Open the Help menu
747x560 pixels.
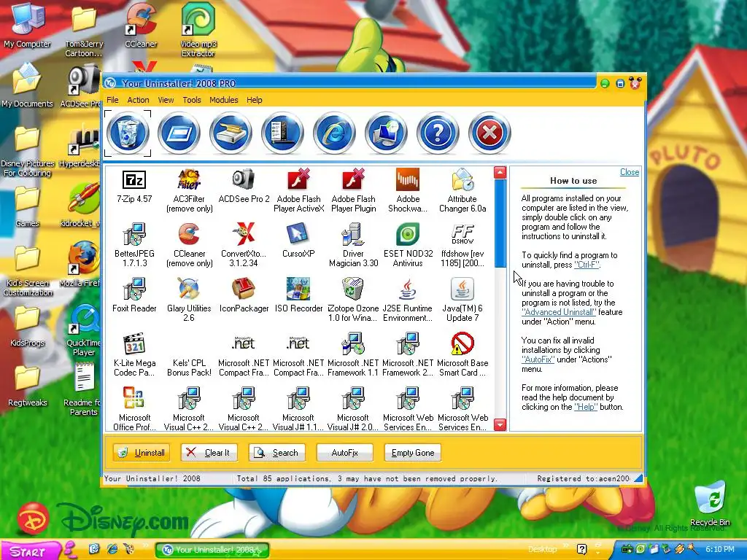coord(255,100)
